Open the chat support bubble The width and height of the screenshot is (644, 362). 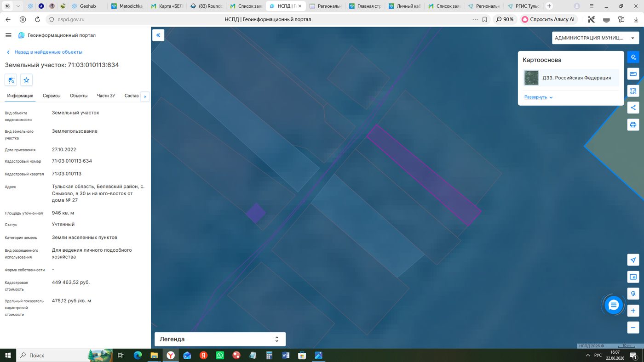[x=613, y=305]
